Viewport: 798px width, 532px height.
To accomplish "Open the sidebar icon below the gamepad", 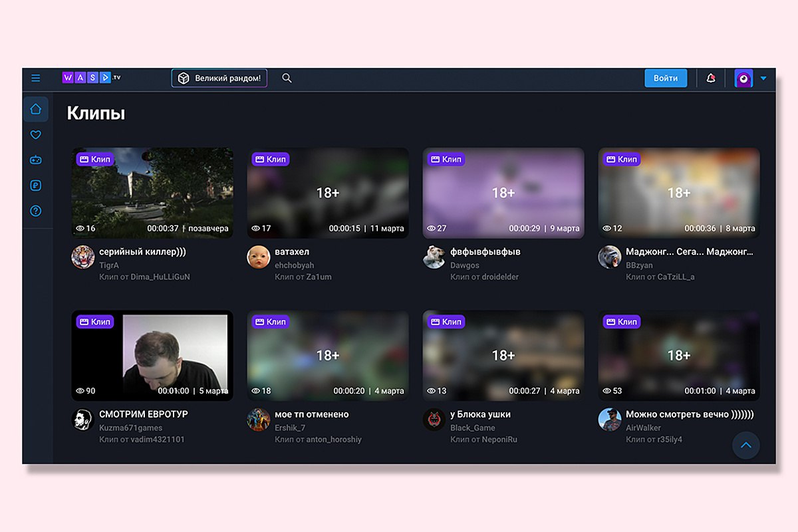I will coord(36,186).
